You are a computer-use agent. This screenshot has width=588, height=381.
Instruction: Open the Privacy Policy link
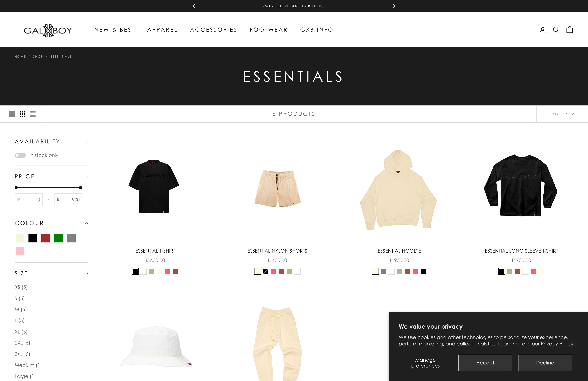click(558, 344)
